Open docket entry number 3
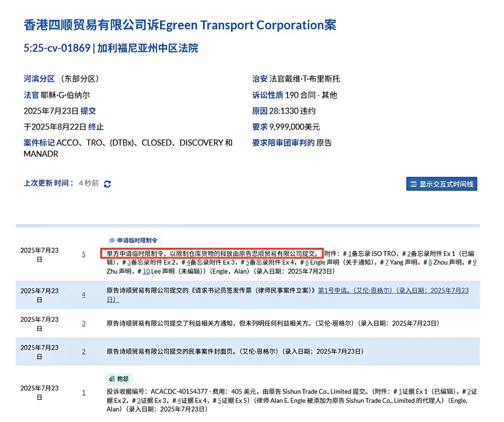This screenshot has height=422, width=504. coord(84,324)
